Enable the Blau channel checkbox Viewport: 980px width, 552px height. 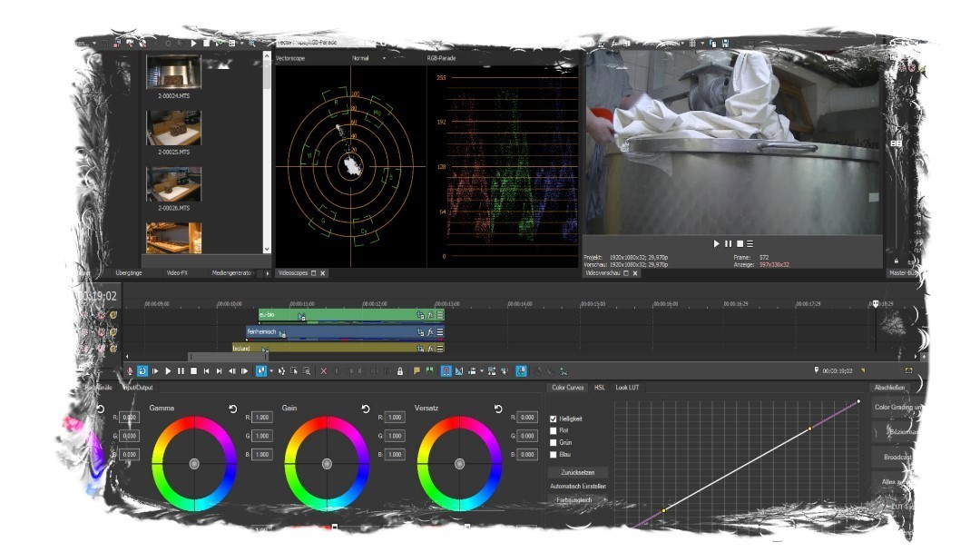pos(554,454)
